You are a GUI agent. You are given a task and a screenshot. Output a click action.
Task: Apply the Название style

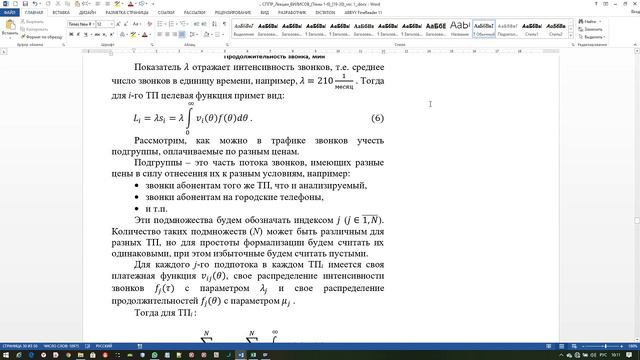pos(460,28)
